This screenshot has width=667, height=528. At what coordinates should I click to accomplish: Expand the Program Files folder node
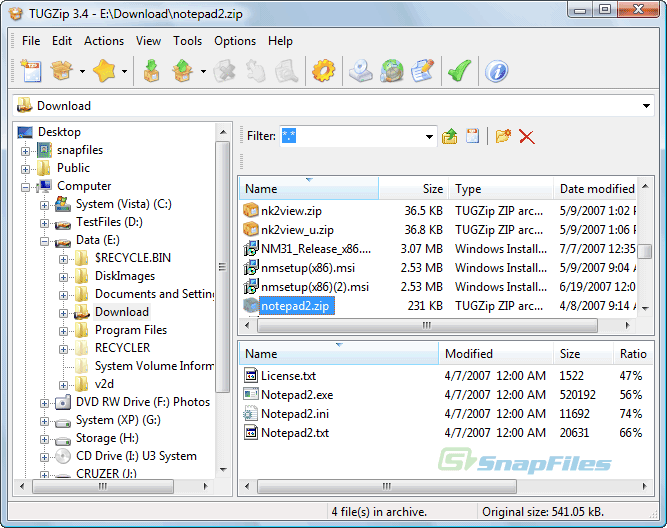pyautogui.click(x=63, y=331)
